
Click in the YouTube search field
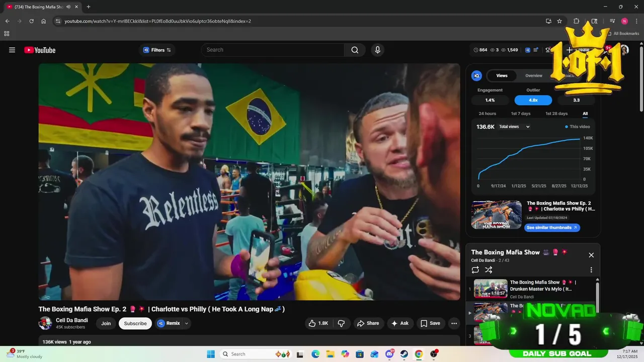(x=273, y=50)
